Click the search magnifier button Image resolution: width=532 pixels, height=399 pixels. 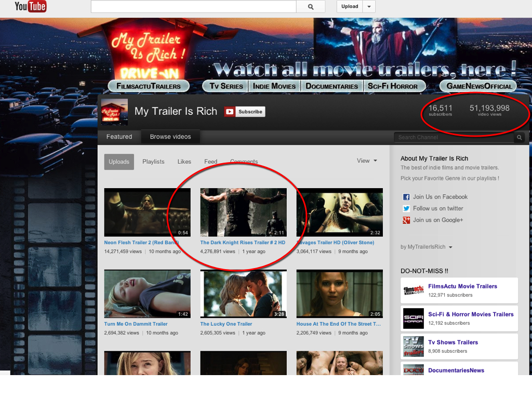pos(311,6)
